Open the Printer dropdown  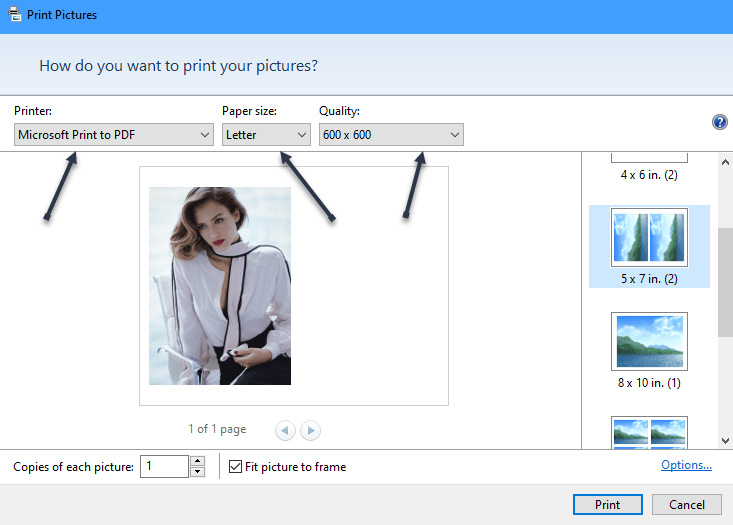114,134
